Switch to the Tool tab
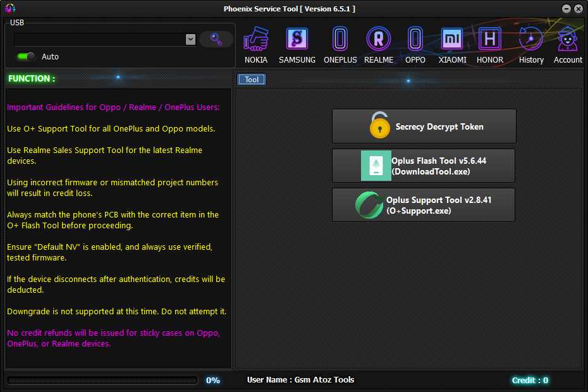The width and height of the screenshot is (588, 392). (251, 79)
